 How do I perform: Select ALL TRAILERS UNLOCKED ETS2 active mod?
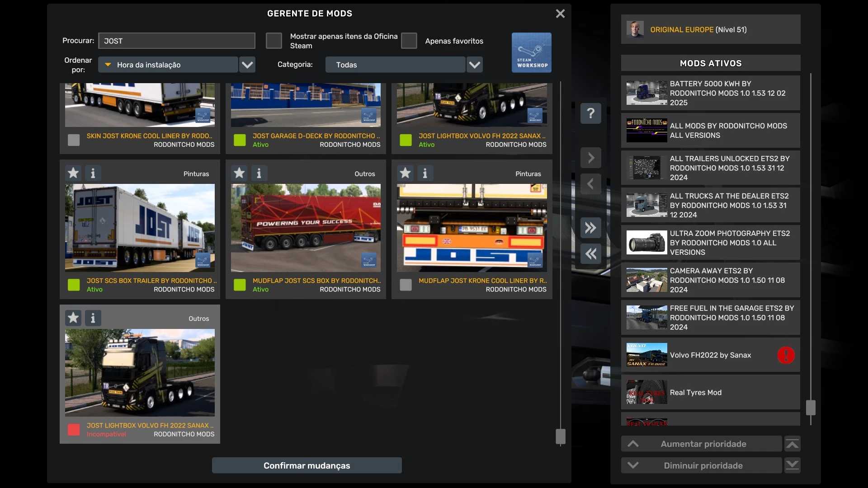pyautogui.click(x=711, y=168)
